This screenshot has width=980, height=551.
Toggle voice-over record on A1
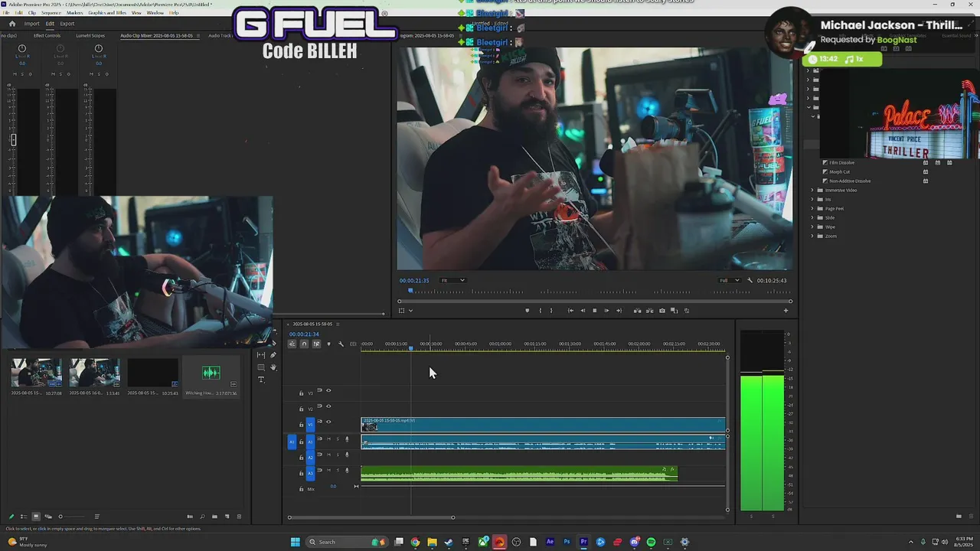pyautogui.click(x=347, y=439)
